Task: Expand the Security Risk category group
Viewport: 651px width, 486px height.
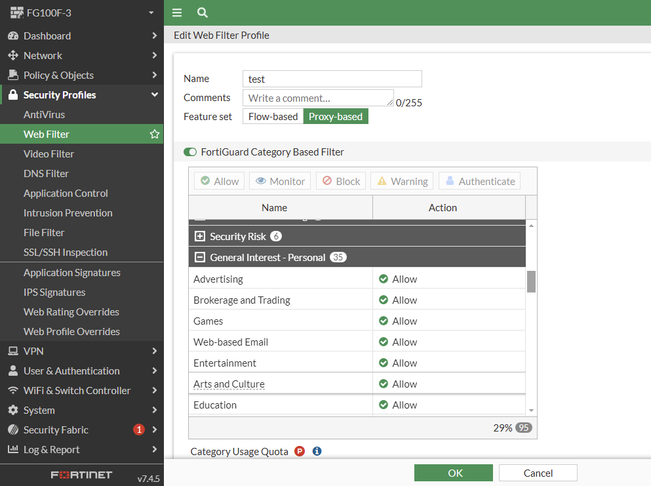Action: click(x=200, y=236)
